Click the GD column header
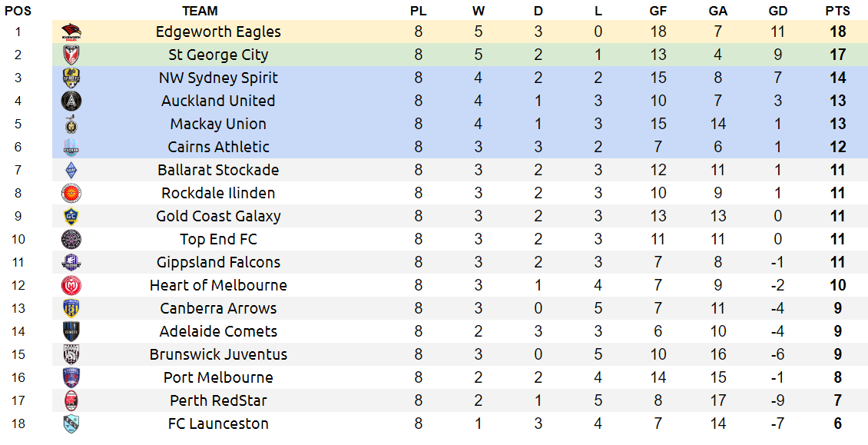Image resolution: width=868 pixels, height=445 pixels. (x=778, y=11)
